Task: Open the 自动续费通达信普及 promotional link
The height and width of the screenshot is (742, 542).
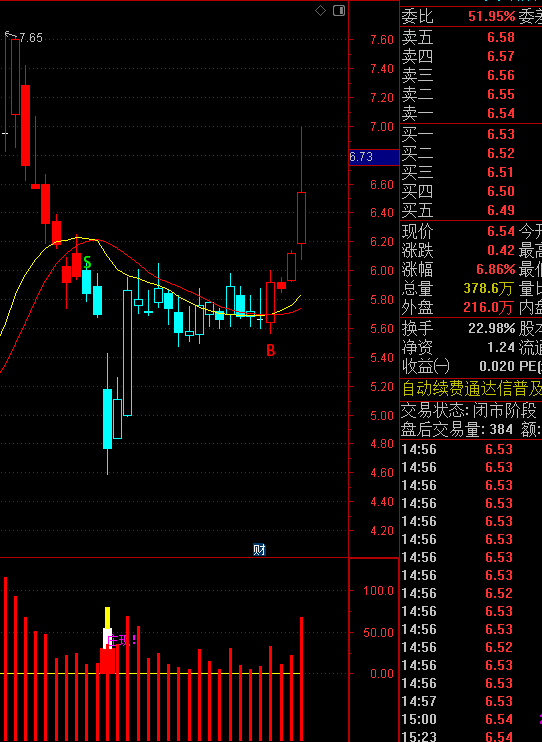Action: (471, 389)
